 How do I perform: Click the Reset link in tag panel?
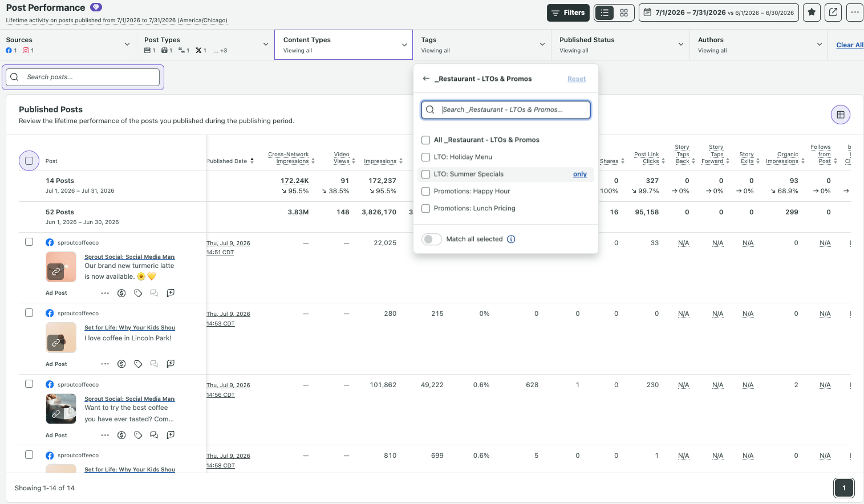(577, 79)
